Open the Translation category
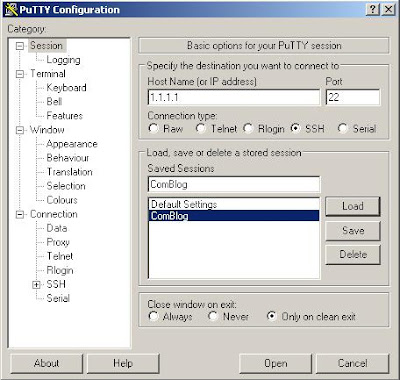 click(69, 172)
